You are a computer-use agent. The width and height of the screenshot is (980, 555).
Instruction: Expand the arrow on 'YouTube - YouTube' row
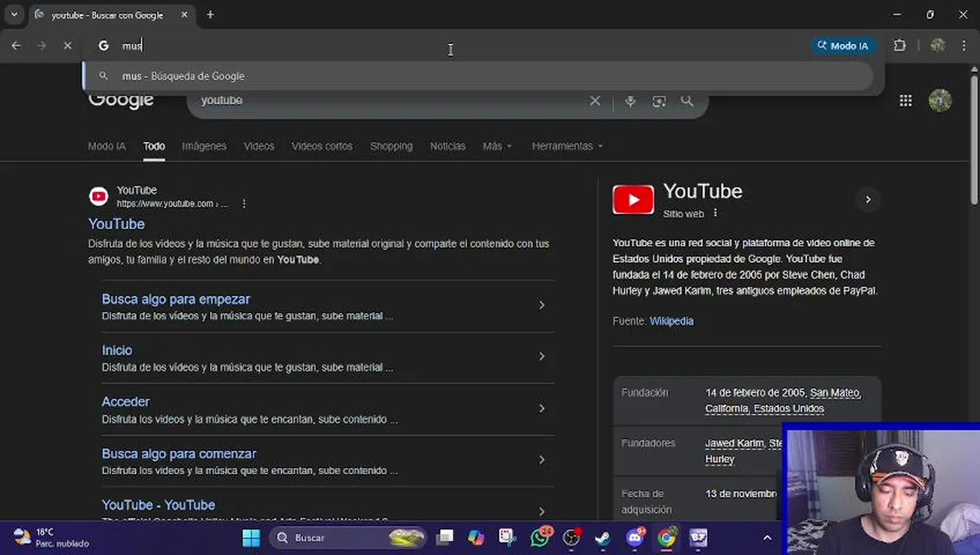coord(542,511)
